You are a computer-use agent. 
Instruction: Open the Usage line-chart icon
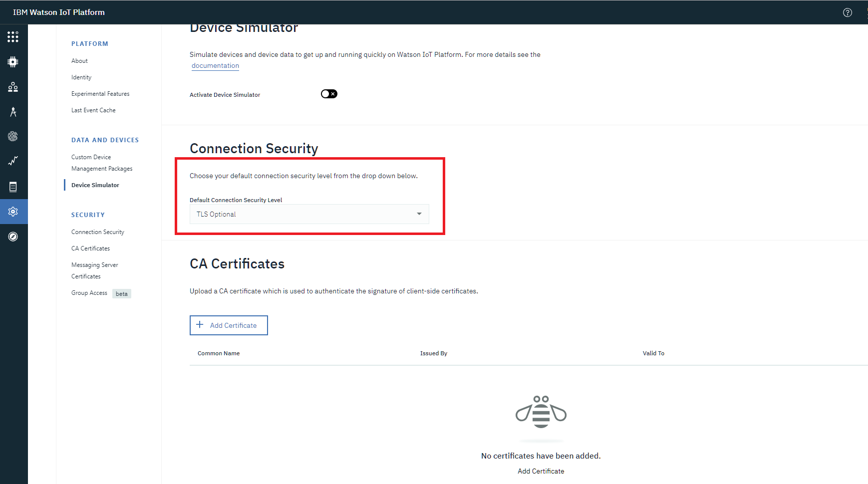tap(13, 161)
